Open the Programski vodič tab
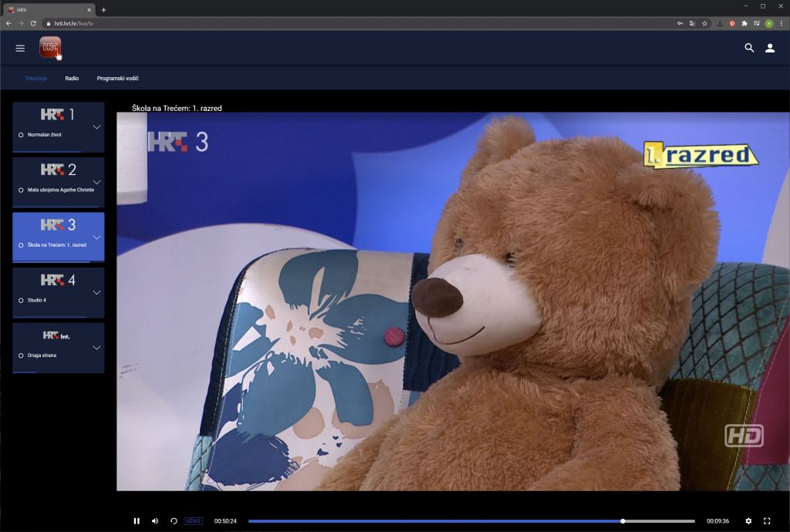 pyautogui.click(x=117, y=79)
